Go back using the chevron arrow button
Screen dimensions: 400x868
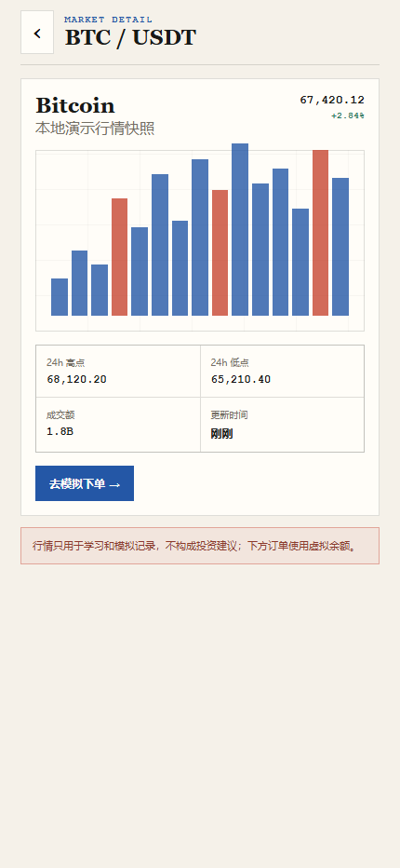[x=37, y=32]
